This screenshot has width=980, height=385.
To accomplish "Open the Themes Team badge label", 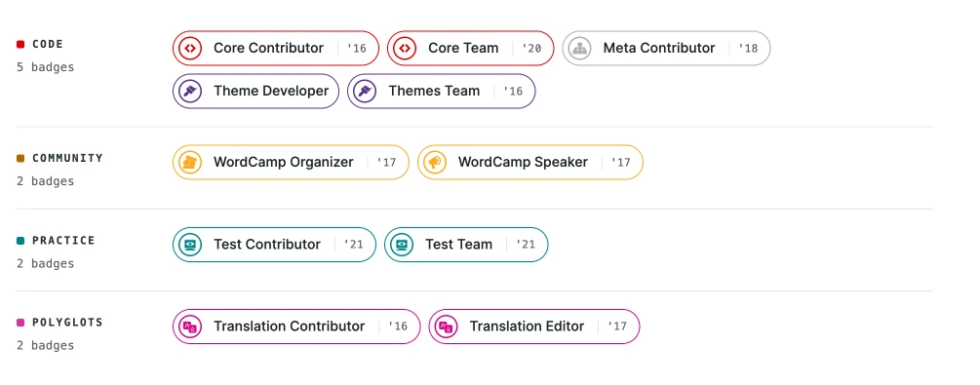I will pyautogui.click(x=434, y=92).
